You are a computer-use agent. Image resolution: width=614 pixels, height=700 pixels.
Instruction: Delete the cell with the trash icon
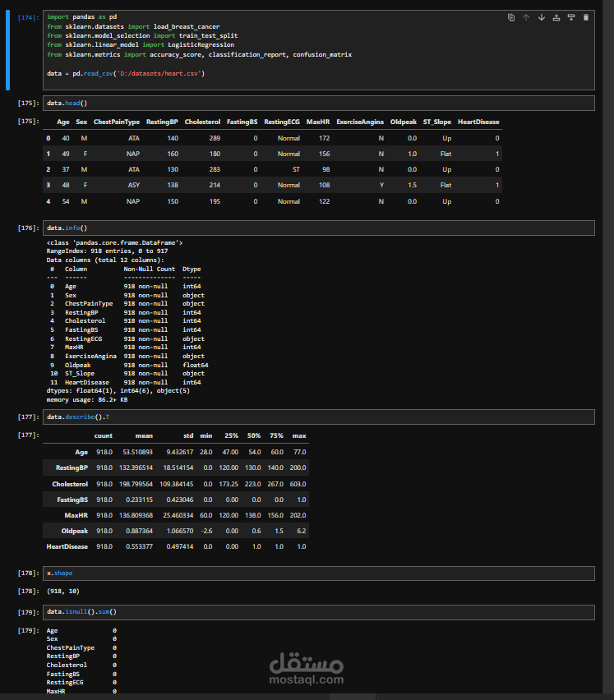(586, 17)
